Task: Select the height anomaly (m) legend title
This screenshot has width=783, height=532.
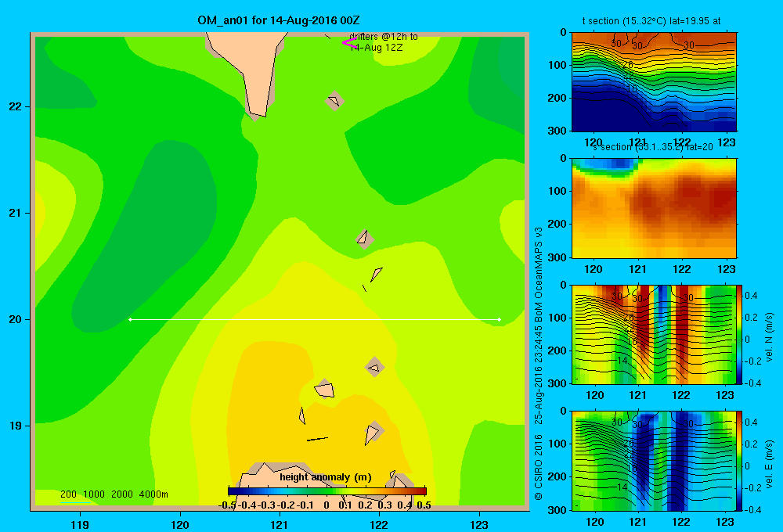Action: click(x=326, y=477)
